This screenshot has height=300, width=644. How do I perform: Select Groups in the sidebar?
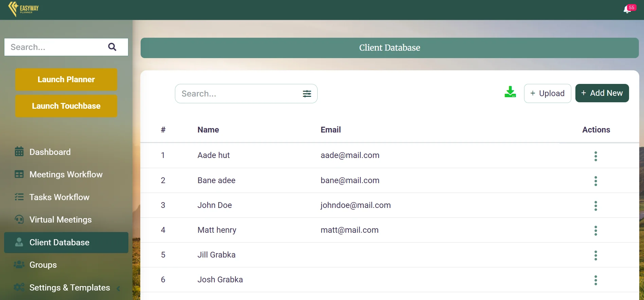tap(43, 265)
